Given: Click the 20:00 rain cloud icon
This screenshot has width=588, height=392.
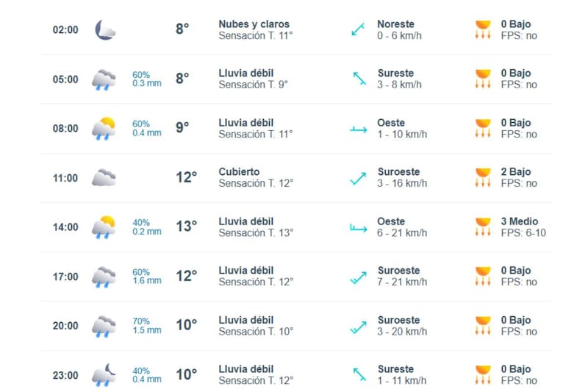Looking at the screenshot, I should 104,326.
